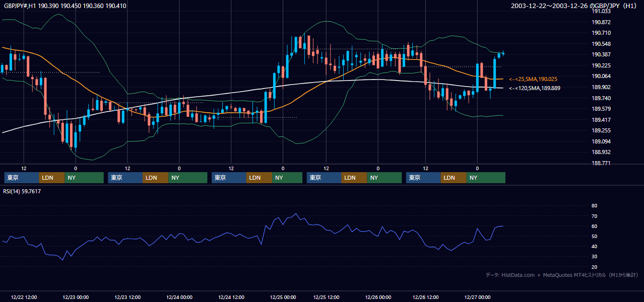Click the 12/27 00:00 time label
This screenshot has width=644, height=302.
[x=477, y=297]
